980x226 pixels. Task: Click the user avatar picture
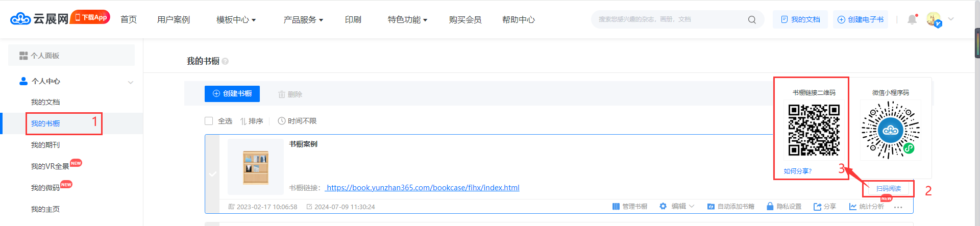(934, 19)
